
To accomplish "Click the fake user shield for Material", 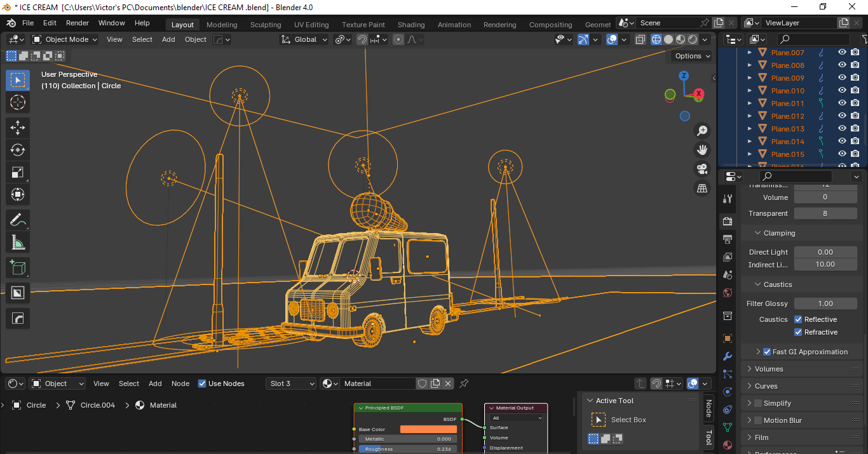I will pos(422,384).
